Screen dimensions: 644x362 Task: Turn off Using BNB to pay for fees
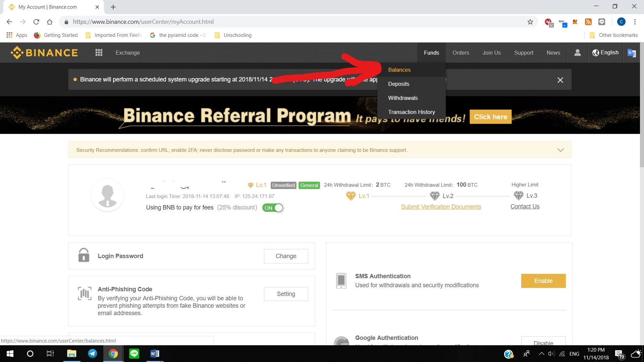point(273,207)
